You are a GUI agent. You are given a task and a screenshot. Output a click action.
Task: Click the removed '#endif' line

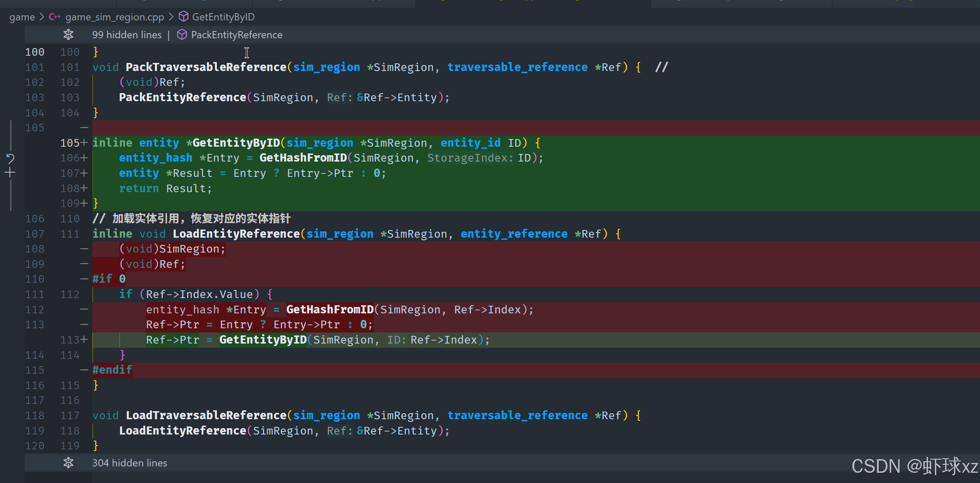[112, 370]
